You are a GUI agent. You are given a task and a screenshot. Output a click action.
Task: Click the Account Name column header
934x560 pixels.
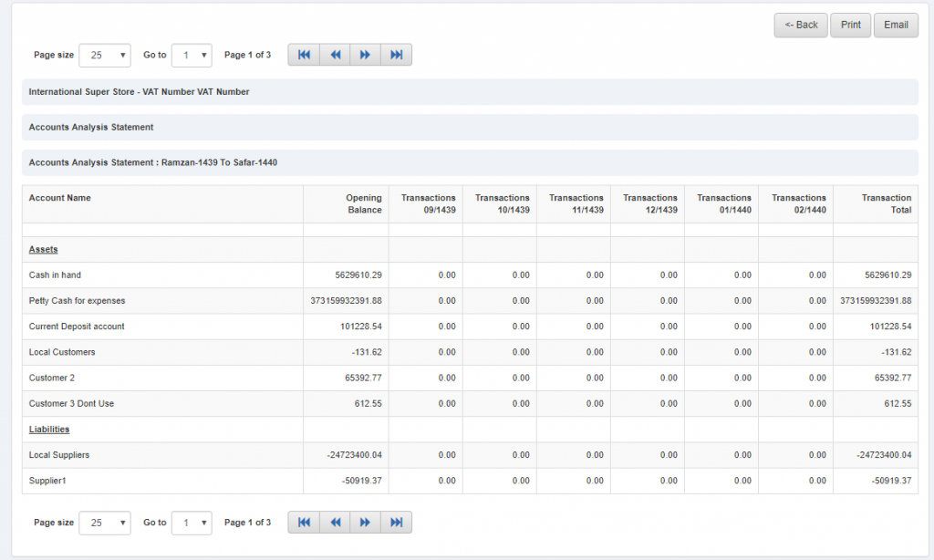tap(60, 197)
